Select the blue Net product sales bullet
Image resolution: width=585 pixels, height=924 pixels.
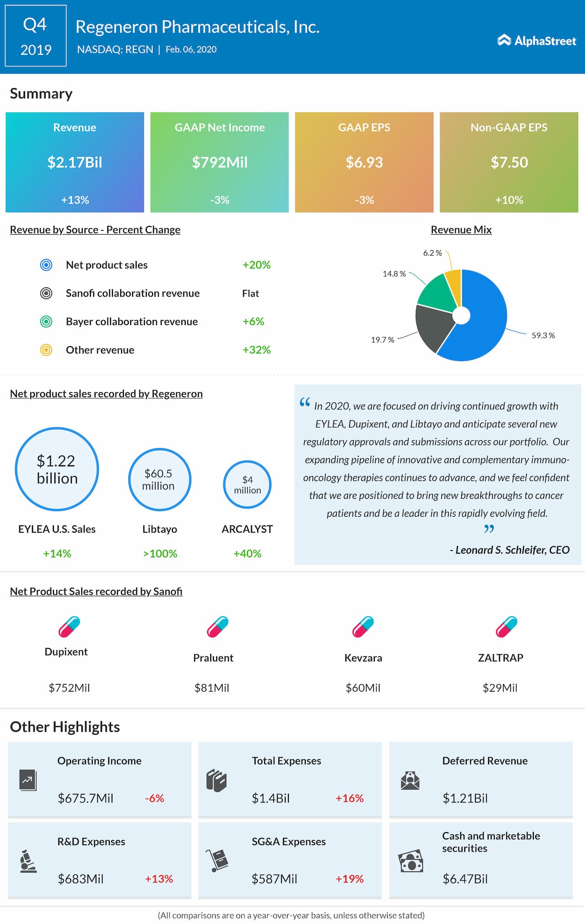[x=46, y=265]
